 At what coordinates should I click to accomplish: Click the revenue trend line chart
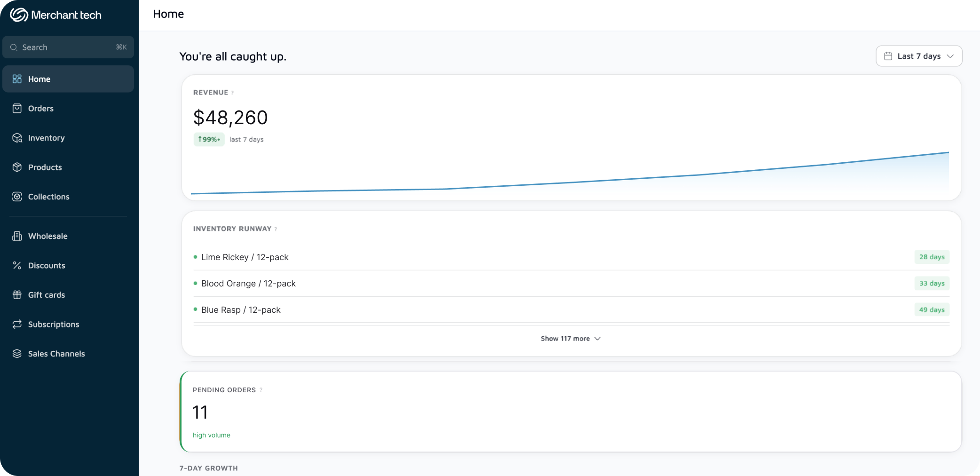pyautogui.click(x=570, y=173)
